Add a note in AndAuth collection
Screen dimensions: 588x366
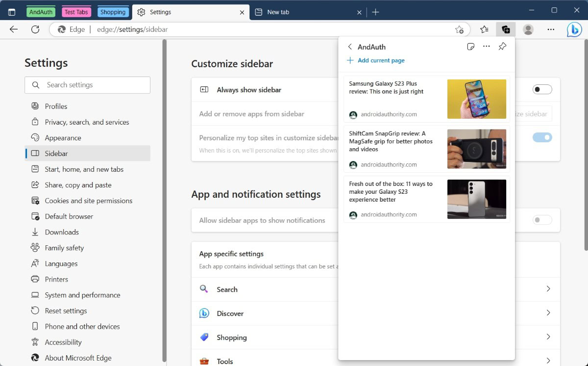click(x=470, y=47)
